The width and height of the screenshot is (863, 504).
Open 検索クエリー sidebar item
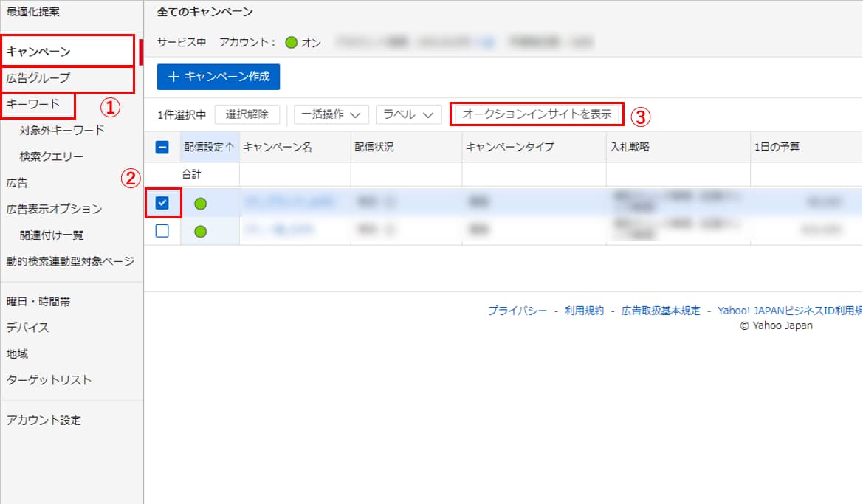tap(52, 156)
